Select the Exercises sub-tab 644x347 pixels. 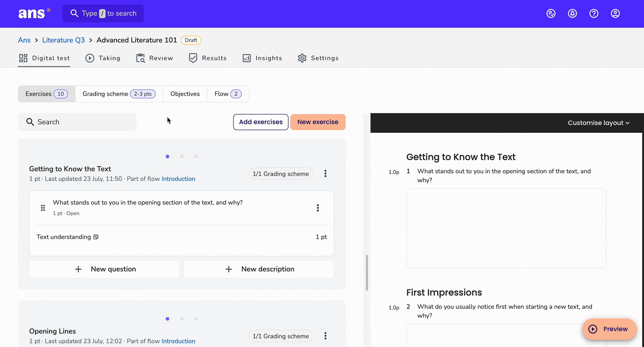47,94
